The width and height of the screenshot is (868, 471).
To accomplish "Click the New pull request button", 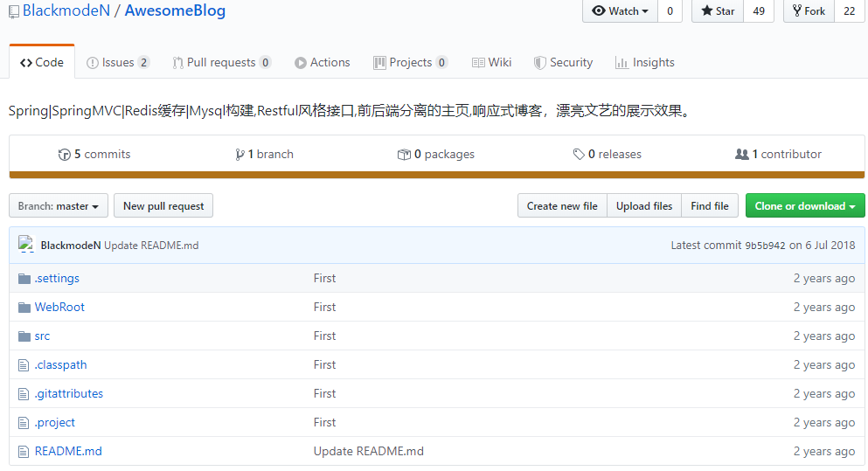I will point(163,206).
